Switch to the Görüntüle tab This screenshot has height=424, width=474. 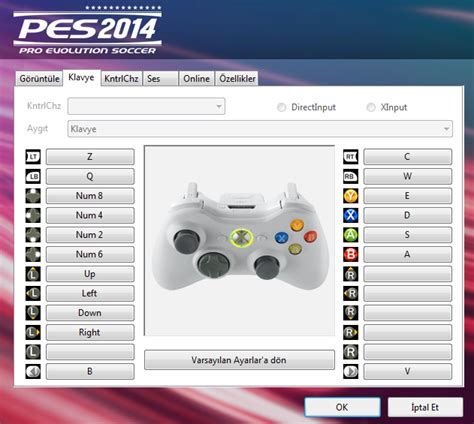click(x=39, y=79)
